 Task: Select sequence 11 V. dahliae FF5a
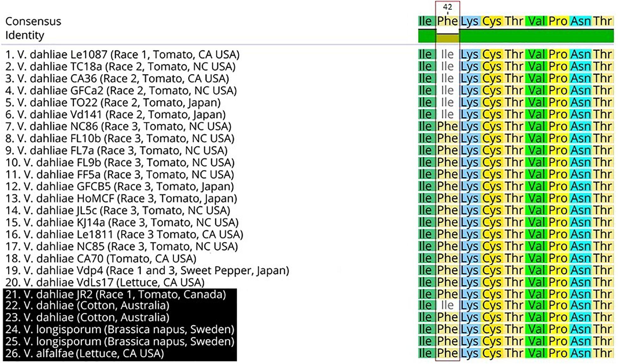point(119,175)
